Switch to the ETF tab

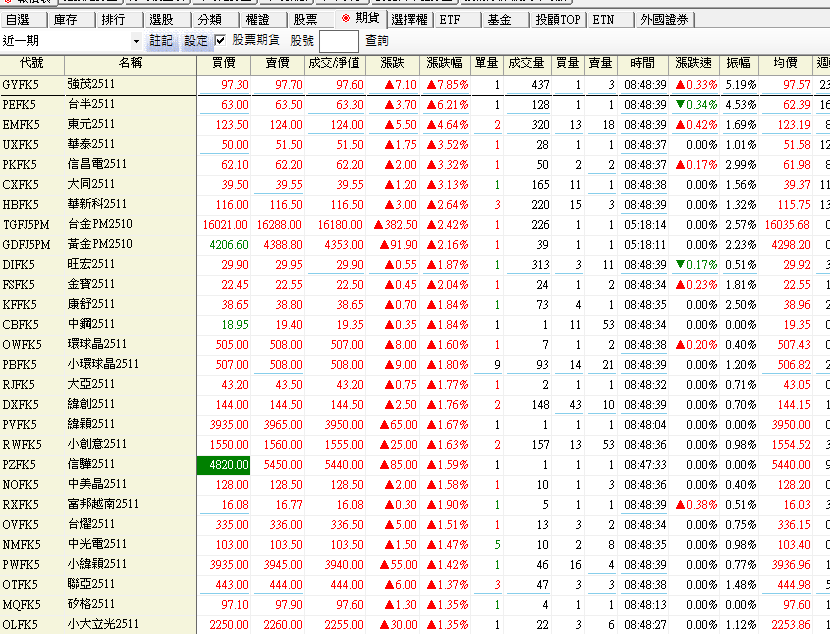point(451,19)
